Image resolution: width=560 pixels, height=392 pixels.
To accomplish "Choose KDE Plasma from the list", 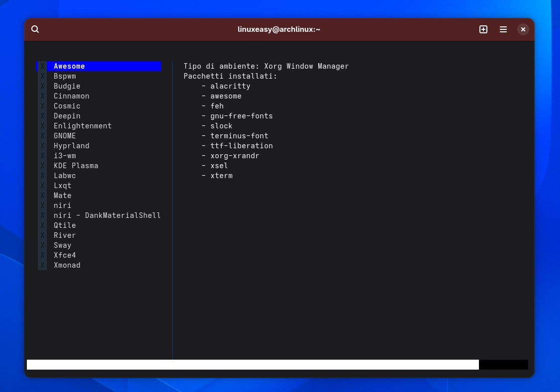I will coord(76,166).
